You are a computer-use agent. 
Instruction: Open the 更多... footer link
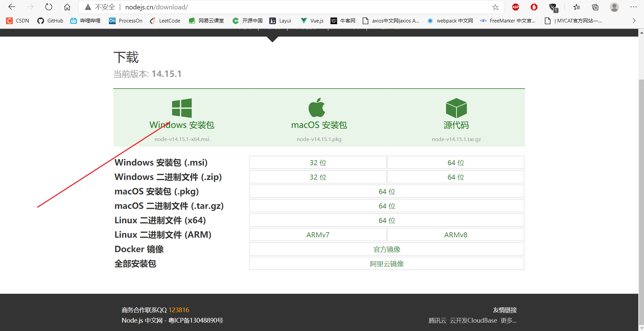point(509,320)
